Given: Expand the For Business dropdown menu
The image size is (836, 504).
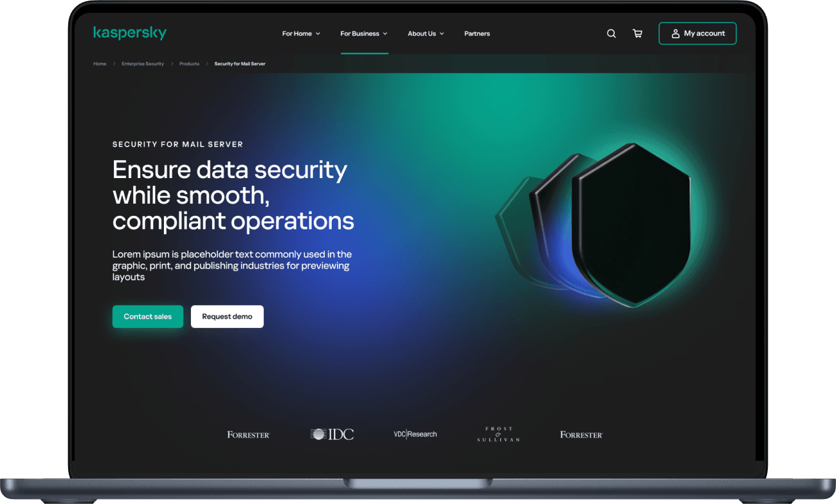Looking at the screenshot, I should pyautogui.click(x=364, y=33).
